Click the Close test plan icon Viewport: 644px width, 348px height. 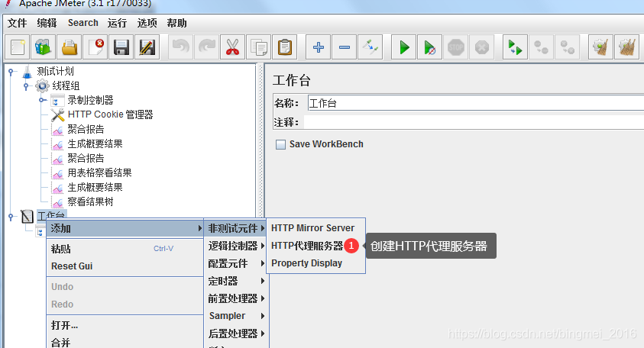(95, 47)
